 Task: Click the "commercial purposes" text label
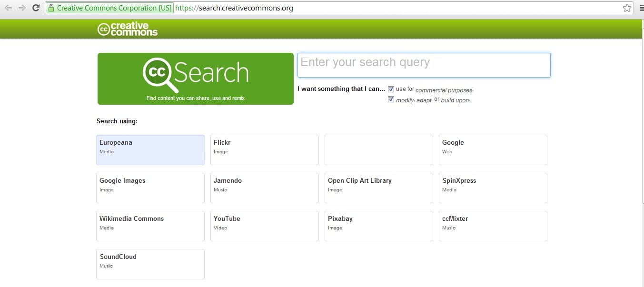444,90
